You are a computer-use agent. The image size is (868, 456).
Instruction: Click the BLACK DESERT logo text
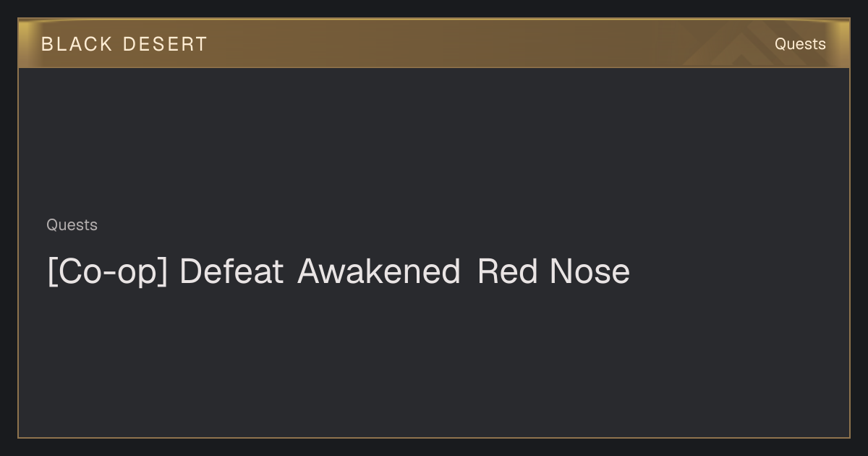click(124, 44)
